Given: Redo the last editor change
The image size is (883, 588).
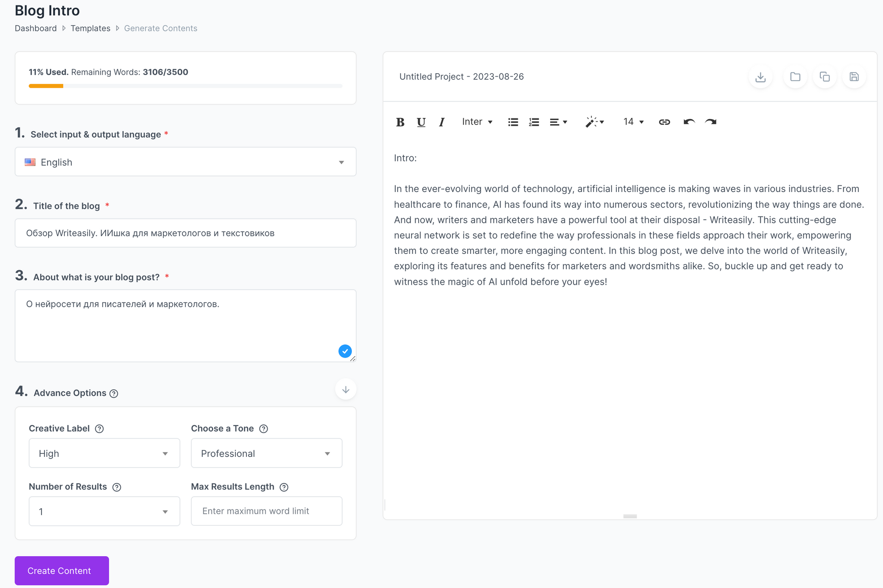Looking at the screenshot, I should [711, 122].
